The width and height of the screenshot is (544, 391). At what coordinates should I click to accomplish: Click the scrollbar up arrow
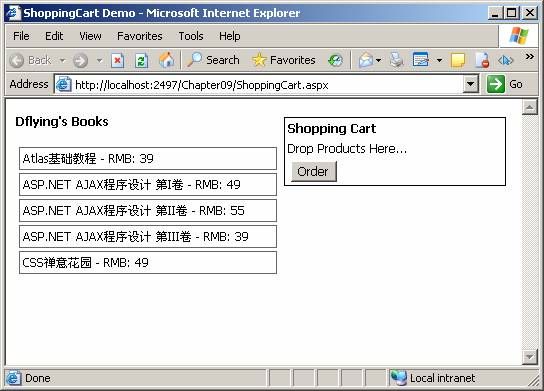530,108
